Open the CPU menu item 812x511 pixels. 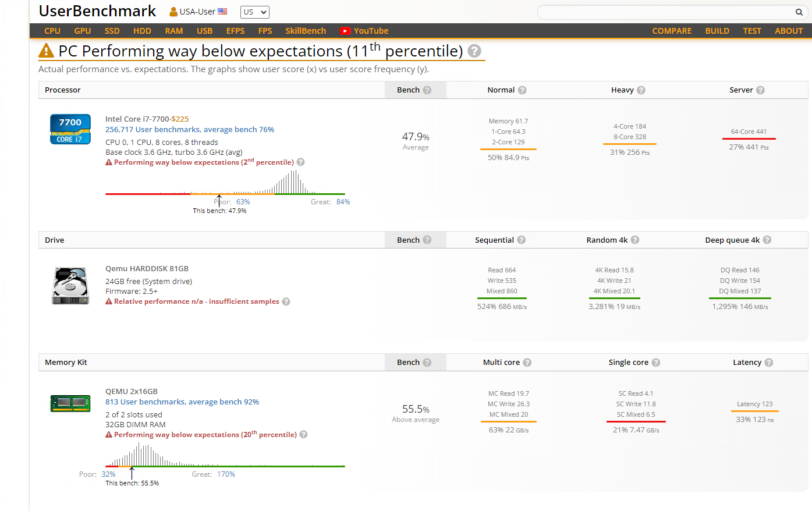click(x=52, y=31)
